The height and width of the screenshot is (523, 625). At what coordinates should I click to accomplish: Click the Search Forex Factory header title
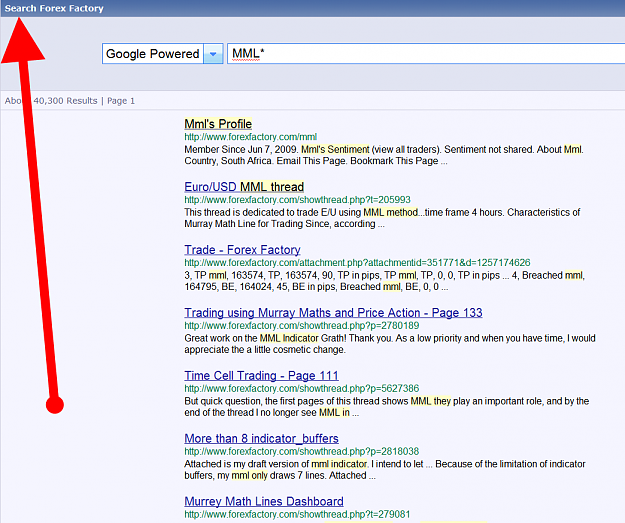[54, 8]
